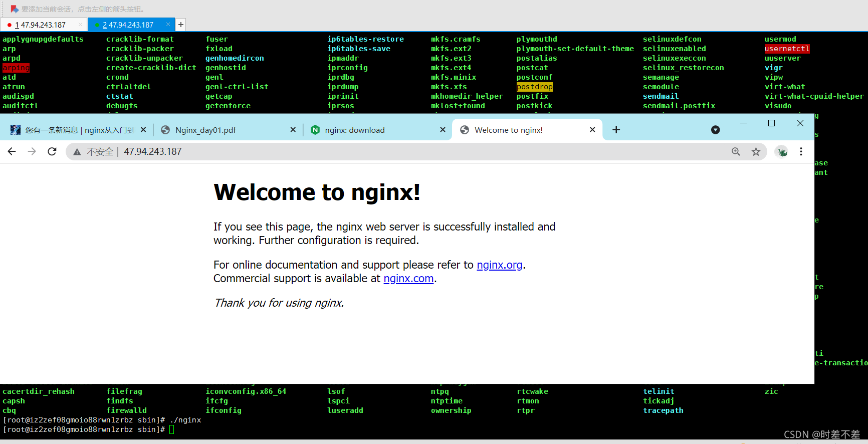Close the Nginx_day01.pdf tab
The image size is (868, 444).
tap(293, 130)
